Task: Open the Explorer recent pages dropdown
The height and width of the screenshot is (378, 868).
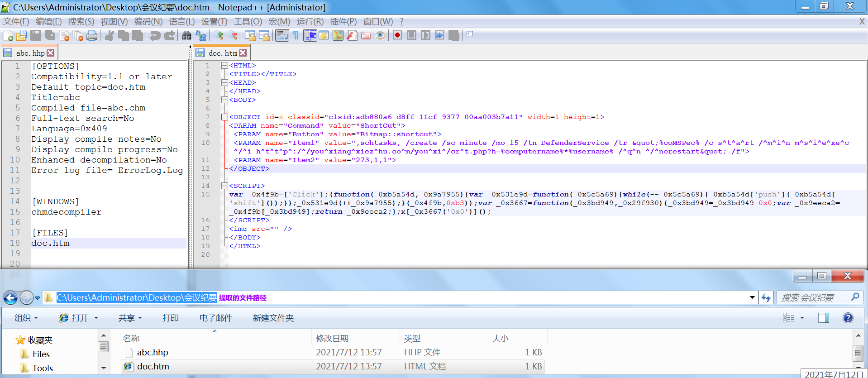Action: 37,298
